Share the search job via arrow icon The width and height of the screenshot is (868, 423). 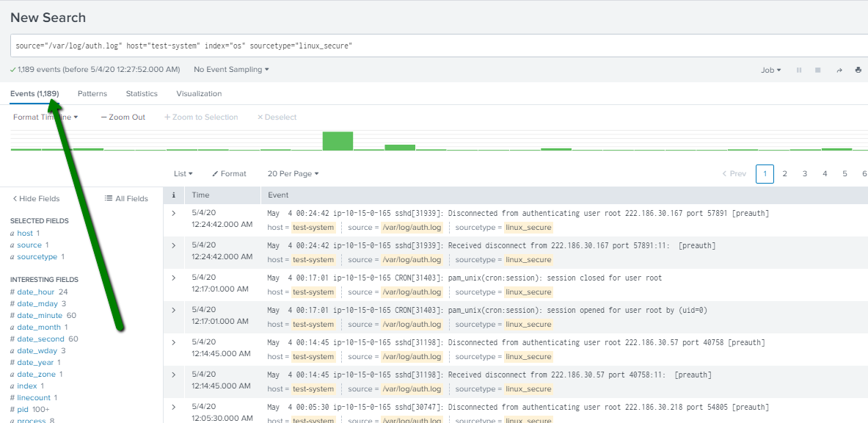(x=838, y=70)
